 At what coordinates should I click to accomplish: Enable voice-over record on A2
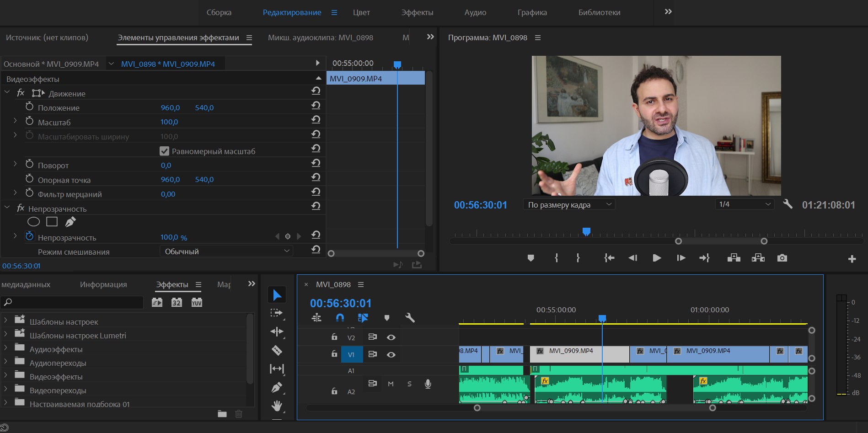[428, 384]
